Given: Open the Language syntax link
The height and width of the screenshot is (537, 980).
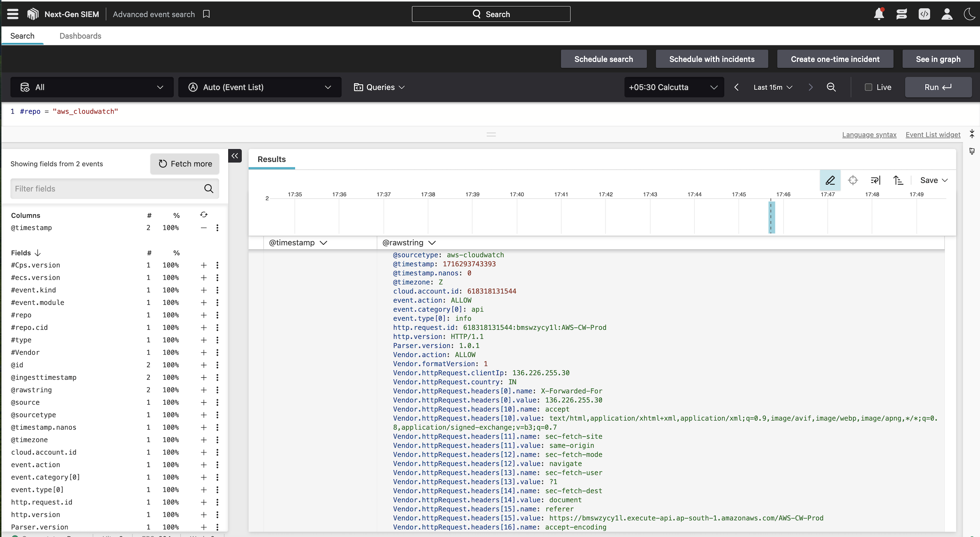Looking at the screenshot, I should pos(869,134).
